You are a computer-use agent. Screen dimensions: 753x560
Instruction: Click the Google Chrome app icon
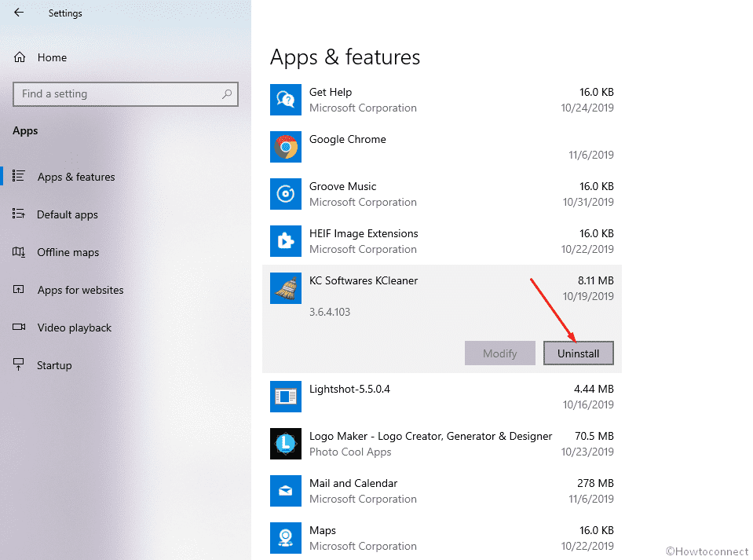(x=286, y=147)
